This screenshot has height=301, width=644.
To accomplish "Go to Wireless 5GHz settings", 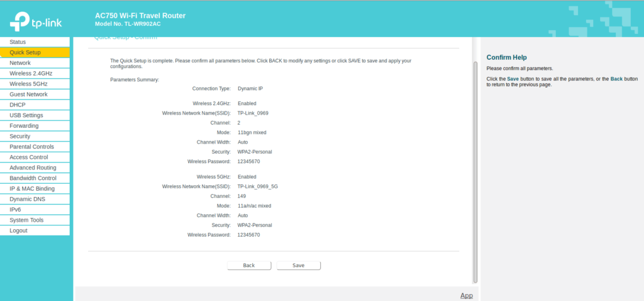I will point(28,84).
